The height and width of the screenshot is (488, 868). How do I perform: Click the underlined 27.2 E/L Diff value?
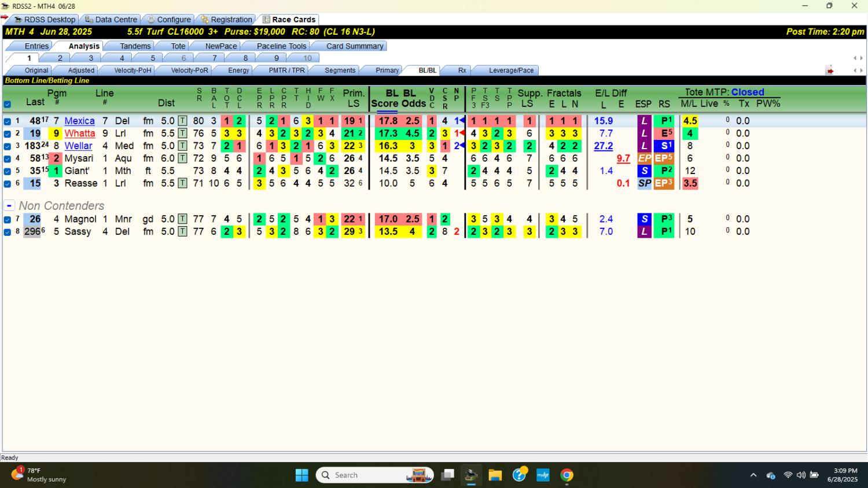point(603,146)
